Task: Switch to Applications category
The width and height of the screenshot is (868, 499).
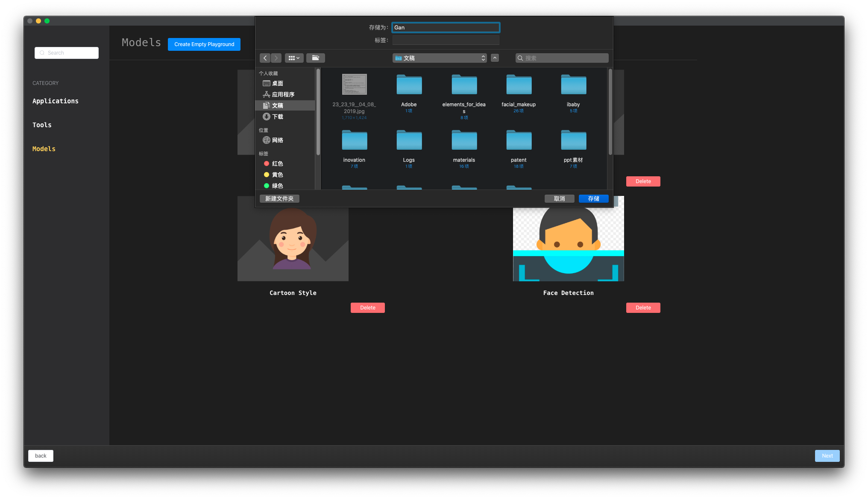Action: point(56,101)
